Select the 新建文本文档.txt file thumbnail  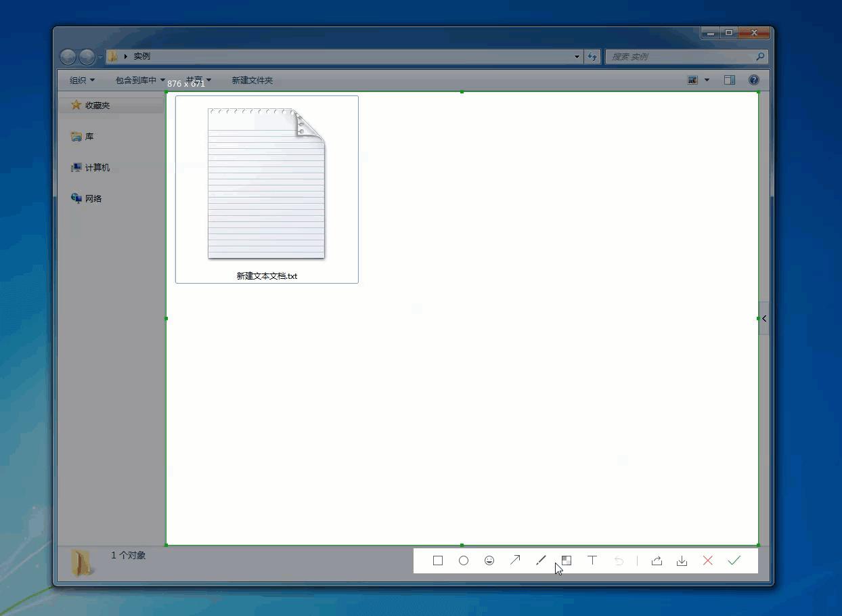point(266,183)
